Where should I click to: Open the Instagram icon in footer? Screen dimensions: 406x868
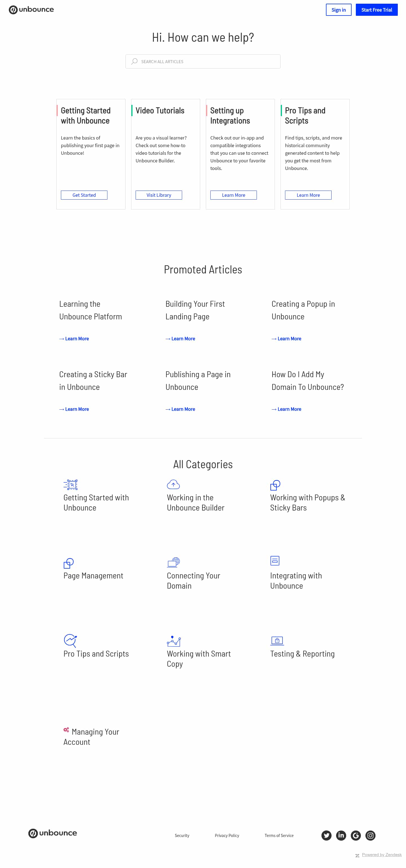[370, 835]
